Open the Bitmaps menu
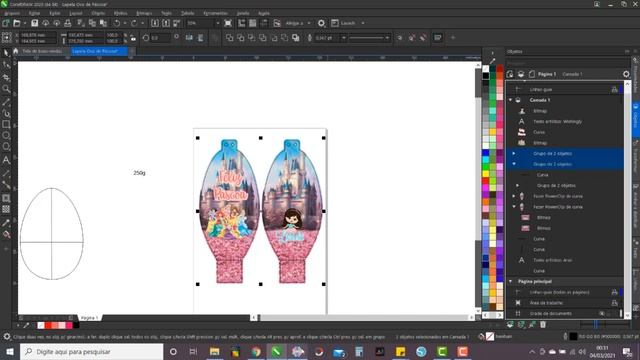Viewport: 640px width, 360px height. 144,13
